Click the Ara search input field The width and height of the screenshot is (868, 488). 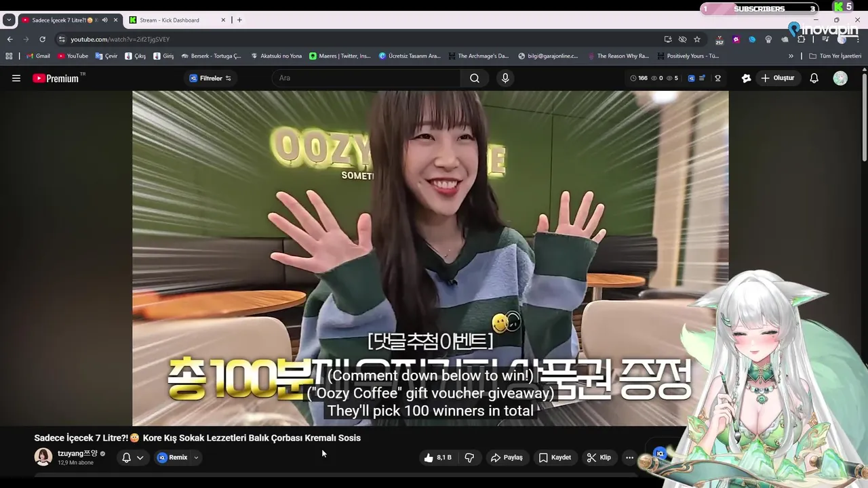pos(366,78)
